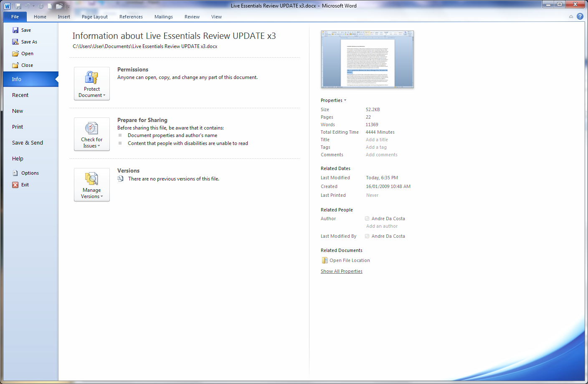Viewport: 588px width, 384px height.
Task: Switch to the Page Layout ribbon tab
Action: [95, 17]
